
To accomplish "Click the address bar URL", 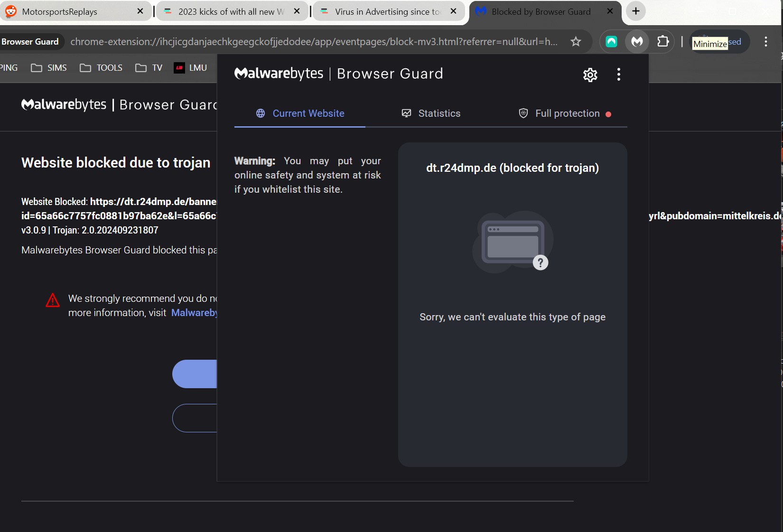I will coord(314,42).
